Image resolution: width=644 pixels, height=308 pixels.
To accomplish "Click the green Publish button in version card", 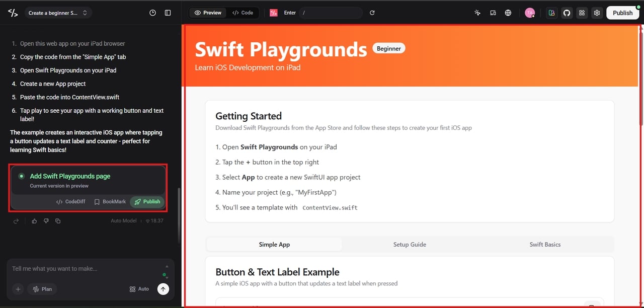I will pos(147,201).
